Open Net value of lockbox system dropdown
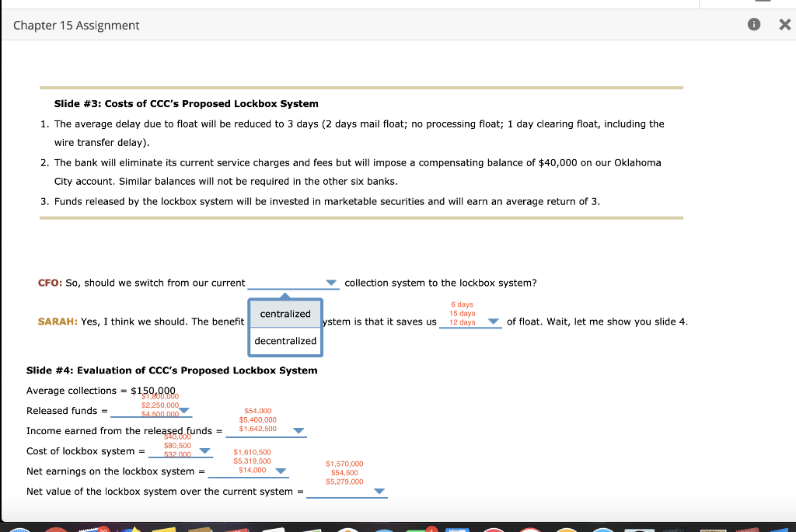 [x=379, y=492]
